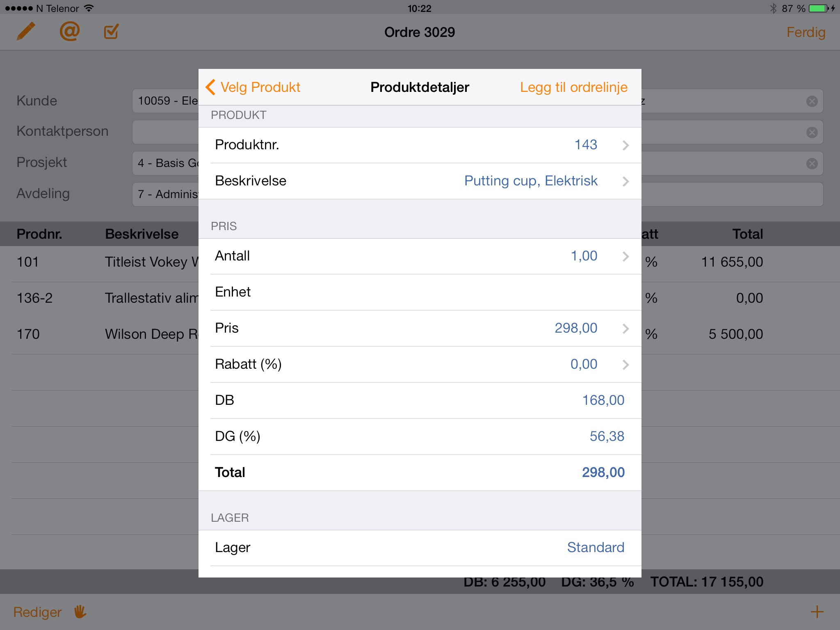This screenshot has width=840, height=630.
Task: Tap the 10:22 clock in status bar
Action: point(419,8)
